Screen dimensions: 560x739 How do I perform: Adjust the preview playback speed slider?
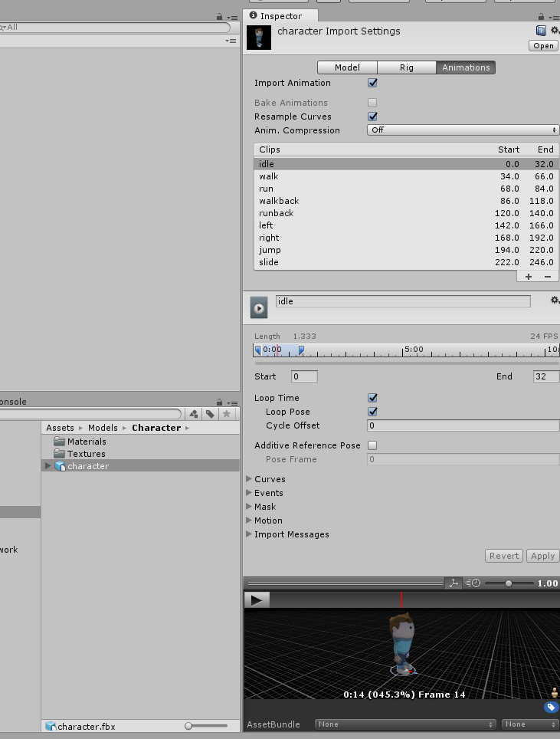pyautogui.click(x=509, y=583)
